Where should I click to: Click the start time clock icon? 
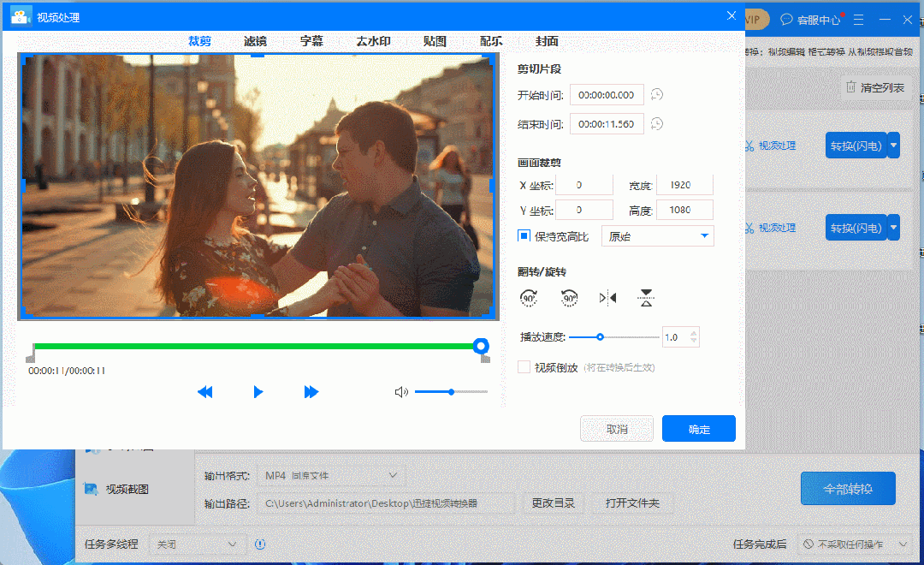point(656,94)
